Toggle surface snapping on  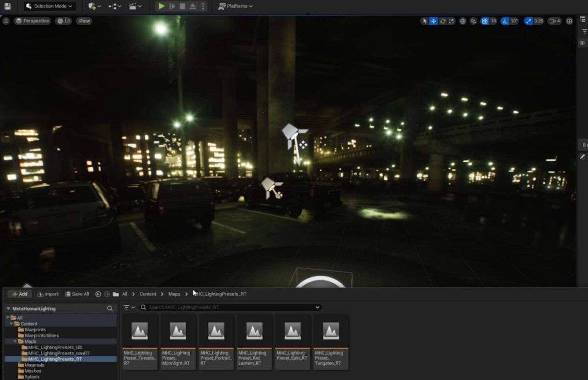472,21
